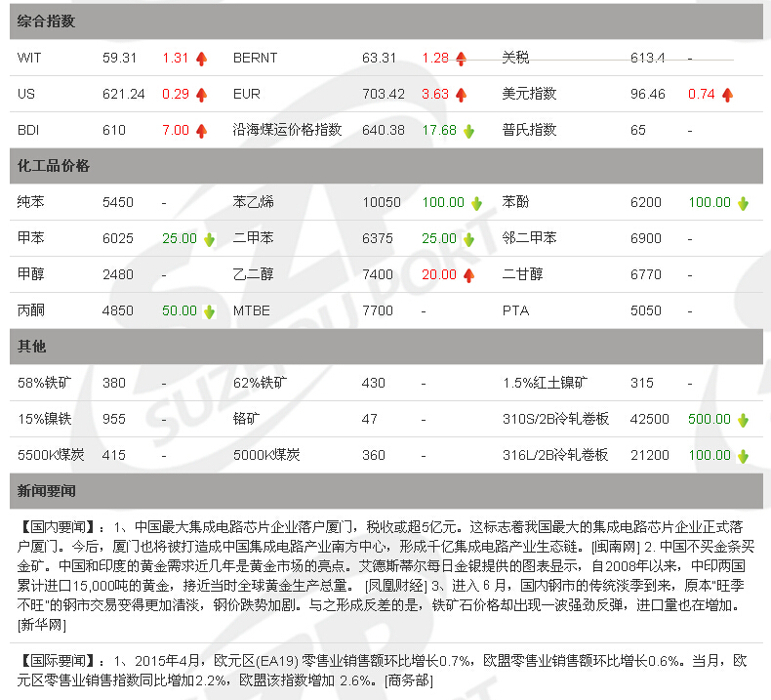
Task: Click the BDI value 610
Action: [114, 131]
